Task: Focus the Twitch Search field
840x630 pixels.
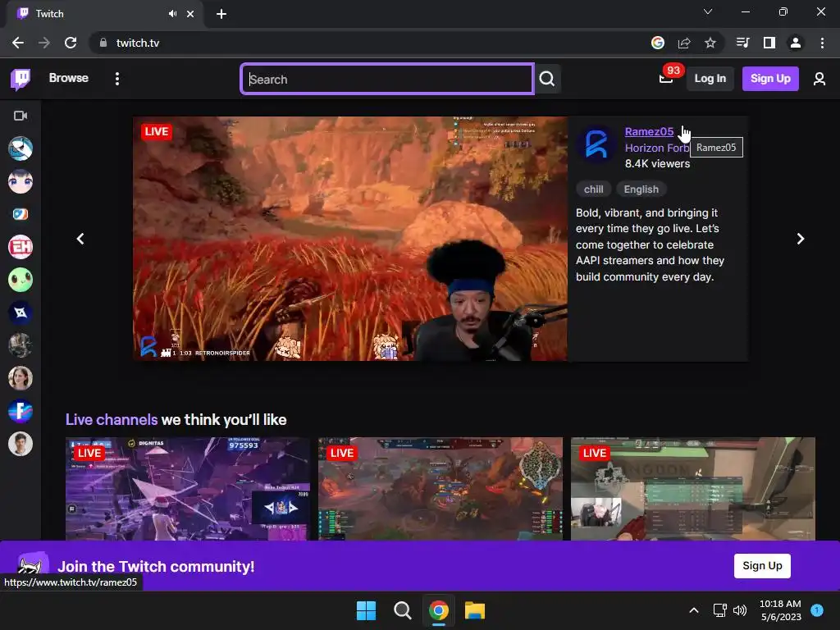Action: click(x=387, y=80)
